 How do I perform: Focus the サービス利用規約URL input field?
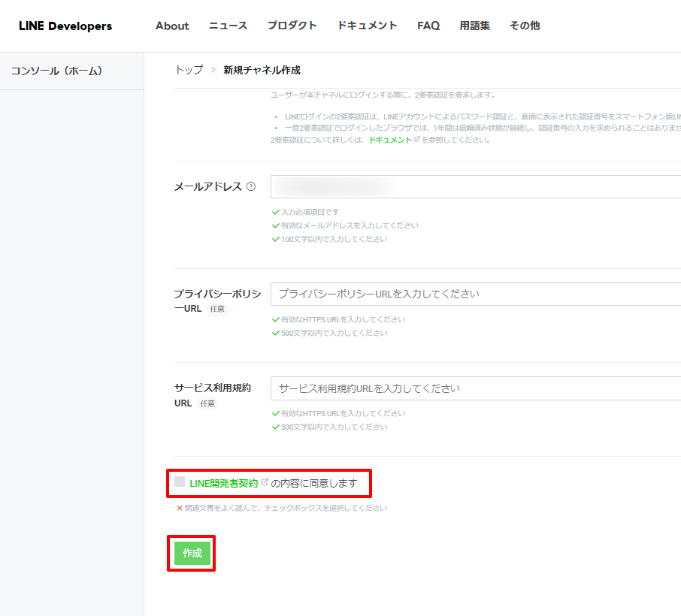click(x=476, y=388)
